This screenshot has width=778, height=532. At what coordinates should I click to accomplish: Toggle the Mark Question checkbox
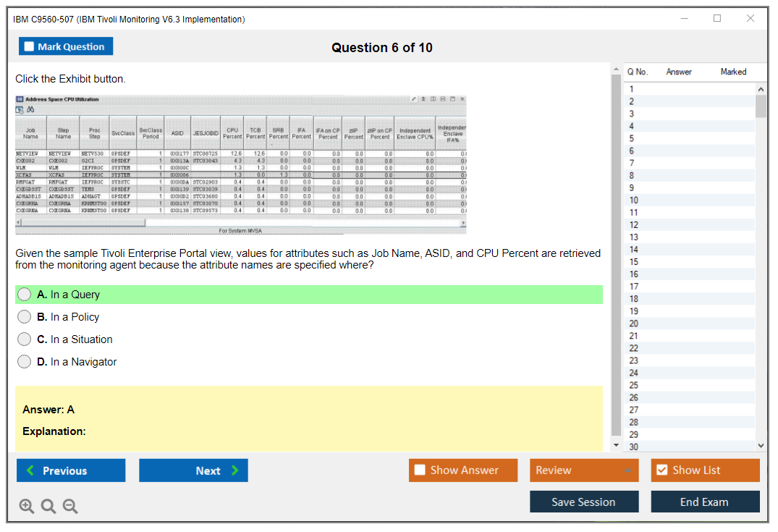(x=30, y=47)
